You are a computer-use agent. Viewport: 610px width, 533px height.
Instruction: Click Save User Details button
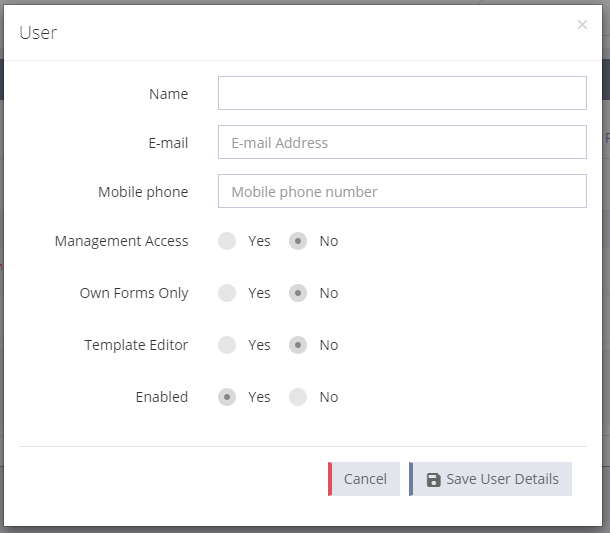tap(491, 479)
